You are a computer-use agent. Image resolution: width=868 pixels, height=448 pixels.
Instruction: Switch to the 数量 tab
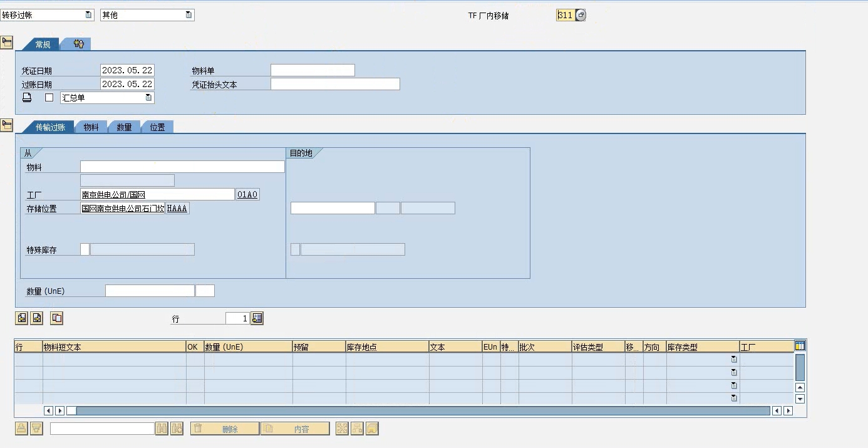125,127
